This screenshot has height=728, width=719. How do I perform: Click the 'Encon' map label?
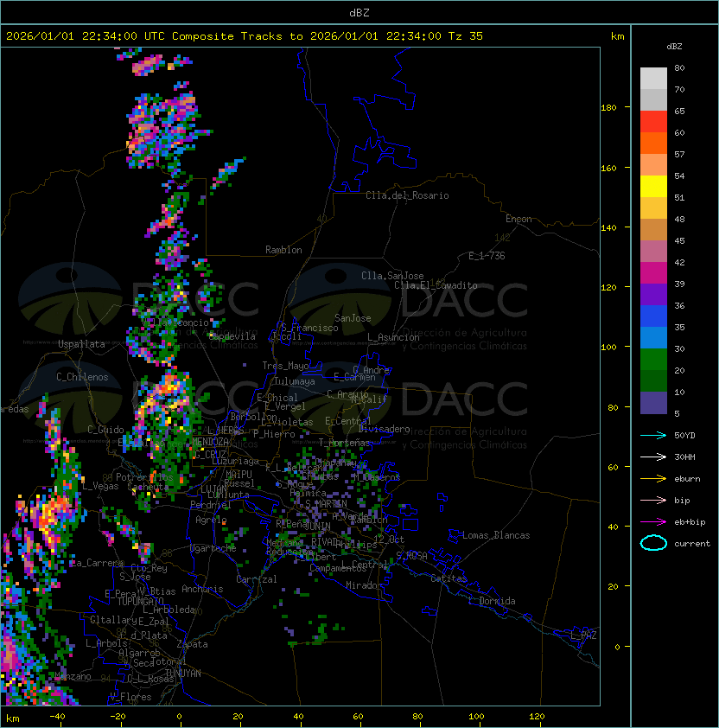[x=519, y=219]
